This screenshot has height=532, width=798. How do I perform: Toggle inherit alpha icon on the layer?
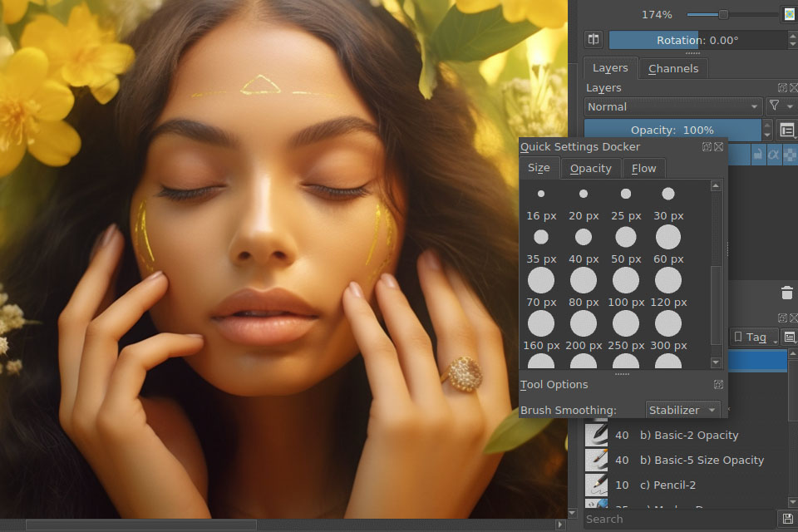pos(774,155)
